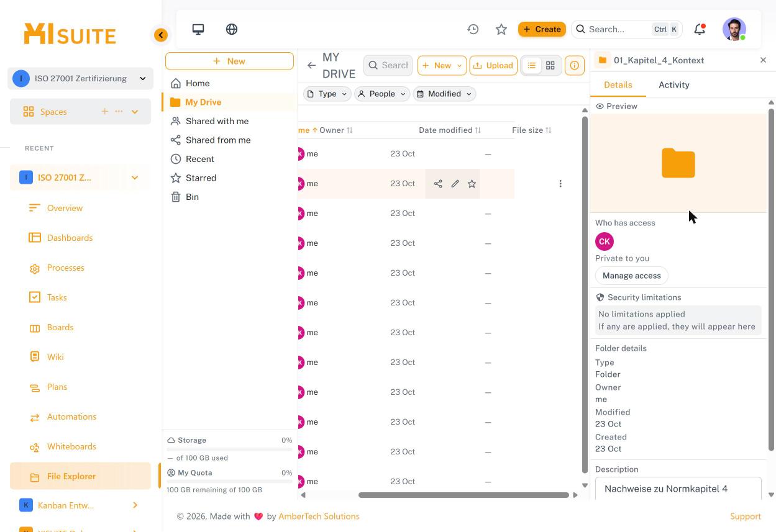Open favorites star in top bar
Screen dimensions: 776x532
(x=501, y=29)
